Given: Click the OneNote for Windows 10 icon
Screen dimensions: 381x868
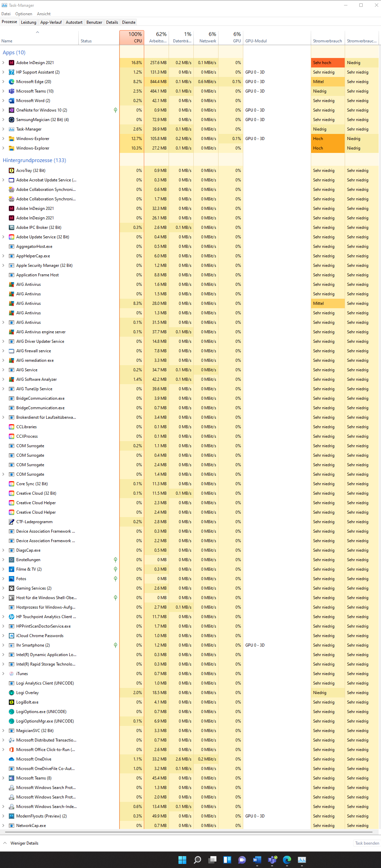Looking at the screenshot, I should 12,110.
